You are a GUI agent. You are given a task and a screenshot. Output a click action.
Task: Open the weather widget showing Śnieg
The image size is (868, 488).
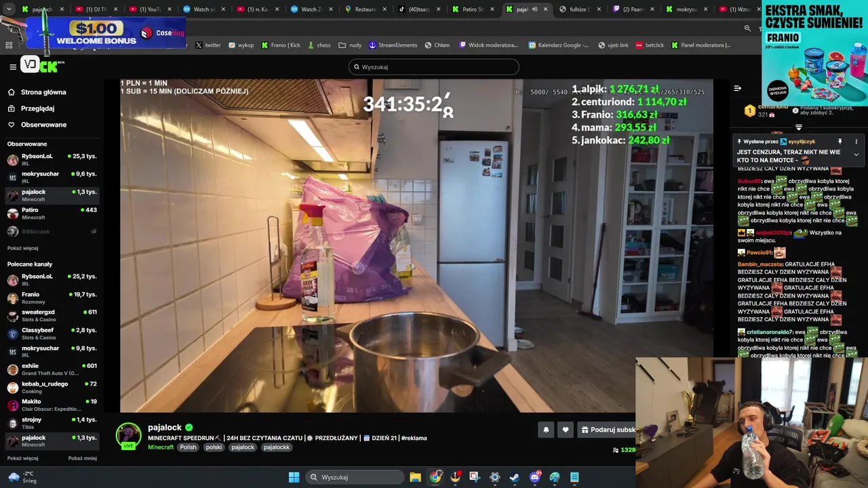(22, 477)
